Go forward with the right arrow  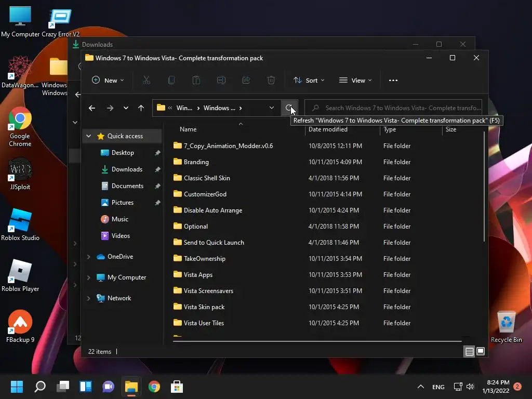coord(110,108)
